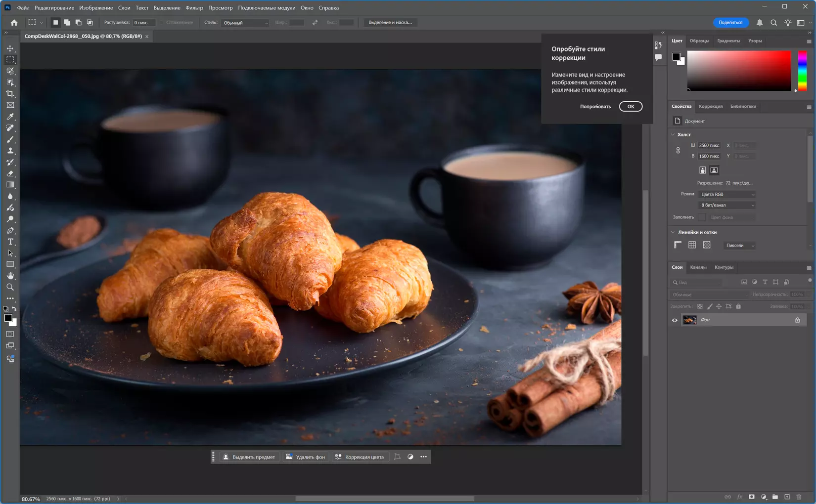Open the Режим dropdown showing Цвета RGB
816x504 pixels.
point(726,194)
